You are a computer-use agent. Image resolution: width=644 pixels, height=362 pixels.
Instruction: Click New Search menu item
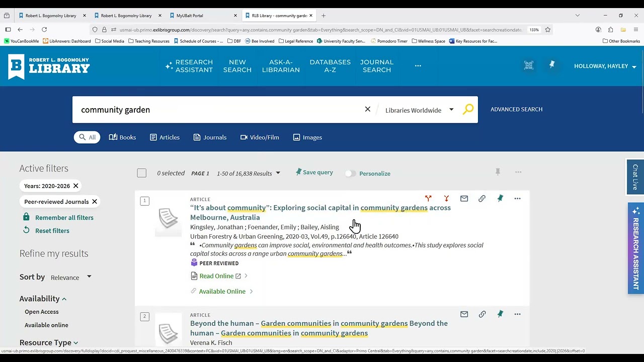click(237, 66)
